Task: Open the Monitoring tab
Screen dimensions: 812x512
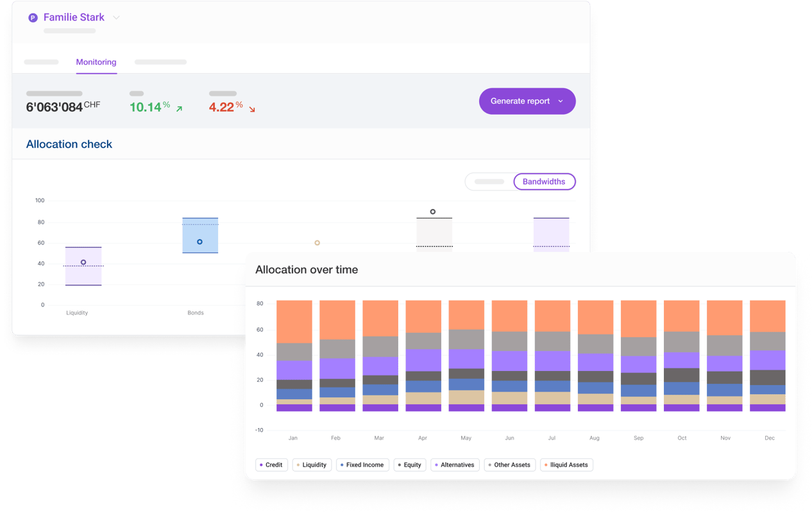Action: click(96, 62)
